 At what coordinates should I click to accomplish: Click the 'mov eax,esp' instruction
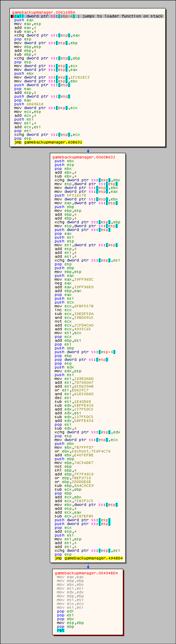coord(28,24)
